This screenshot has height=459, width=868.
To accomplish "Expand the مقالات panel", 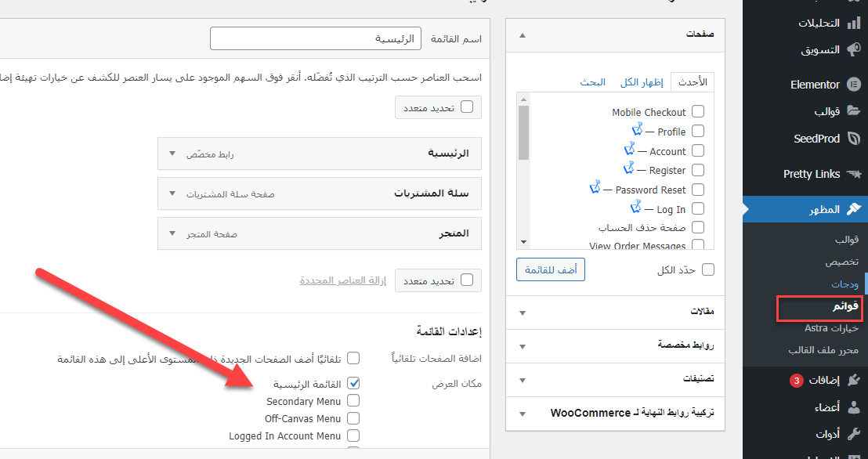I will coord(616,313).
